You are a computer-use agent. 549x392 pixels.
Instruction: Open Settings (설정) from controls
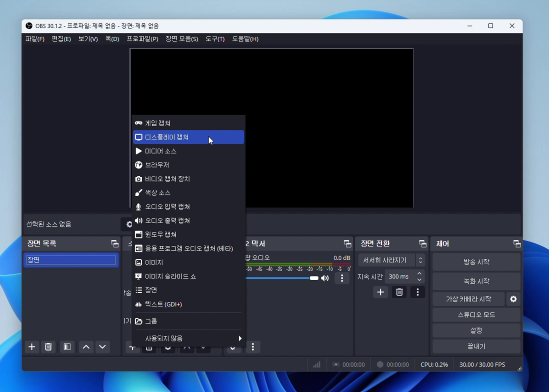476,330
